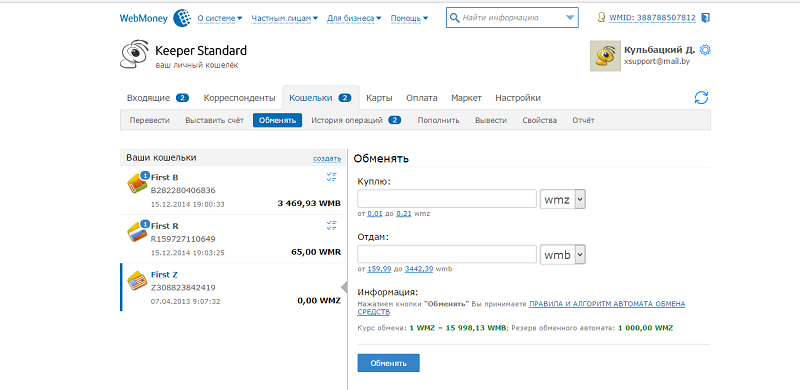
Task: Click the 0.21 maximum wmz link
Action: click(x=404, y=213)
